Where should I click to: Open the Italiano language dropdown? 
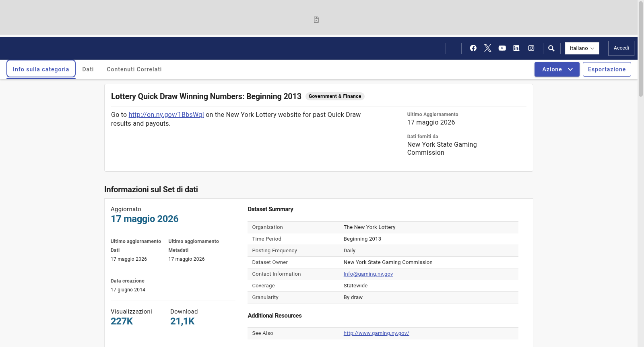click(x=582, y=48)
